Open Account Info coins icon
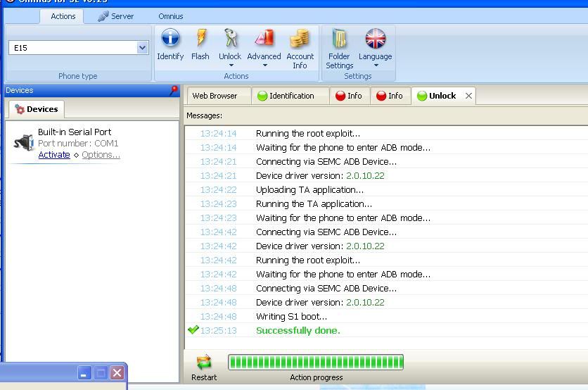The image size is (588, 390). tap(300, 39)
